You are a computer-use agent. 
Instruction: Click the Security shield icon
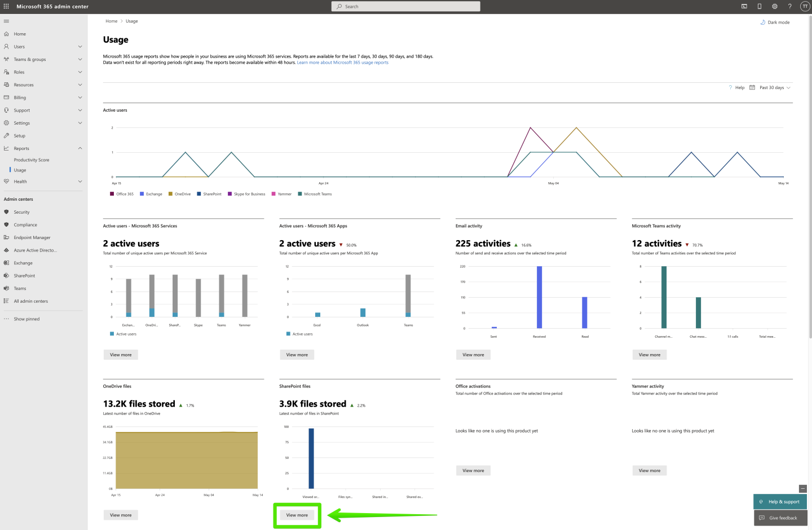[6, 212]
